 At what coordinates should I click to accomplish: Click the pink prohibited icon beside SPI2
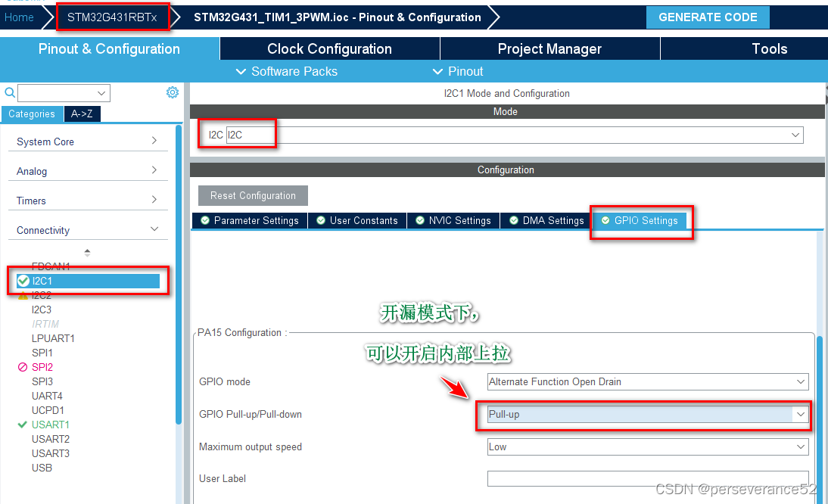point(23,367)
